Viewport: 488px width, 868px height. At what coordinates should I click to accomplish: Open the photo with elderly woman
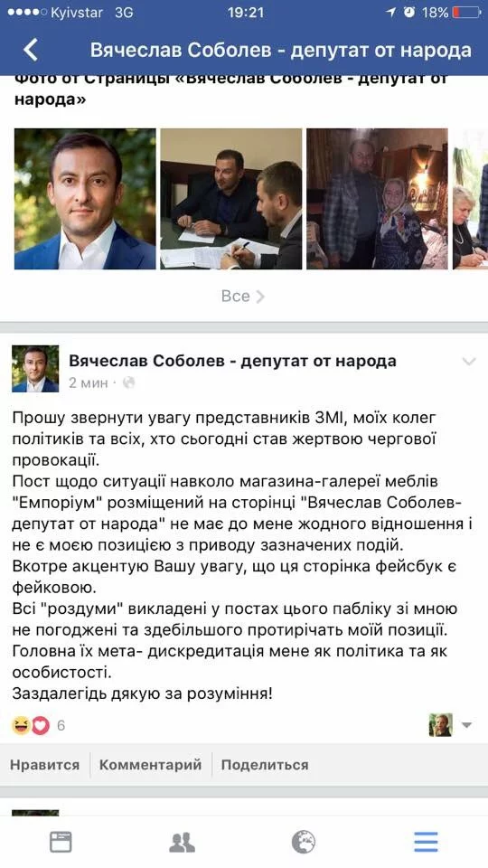click(x=378, y=199)
